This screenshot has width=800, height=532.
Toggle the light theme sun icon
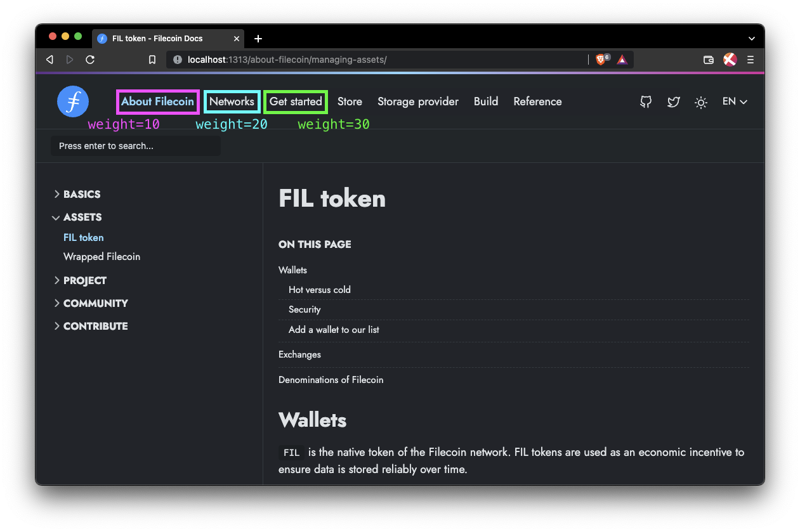coord(701,102)
